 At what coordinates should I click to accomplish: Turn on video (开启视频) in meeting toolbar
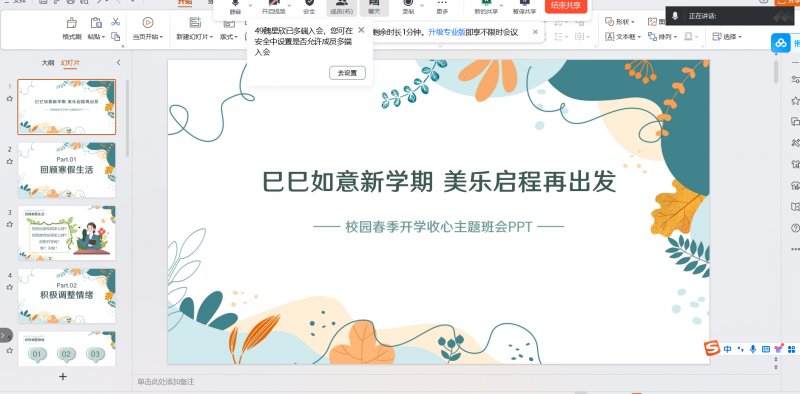click(x=273, y=7)
